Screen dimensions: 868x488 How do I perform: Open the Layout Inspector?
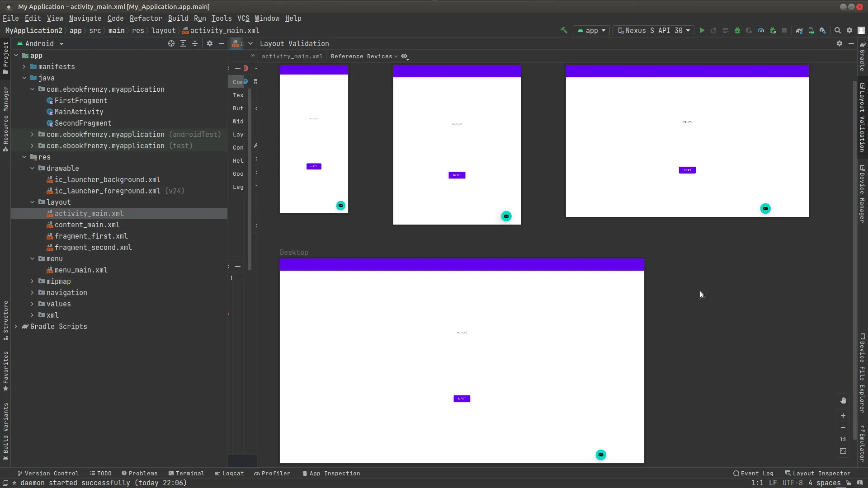[x=817, y=473]
